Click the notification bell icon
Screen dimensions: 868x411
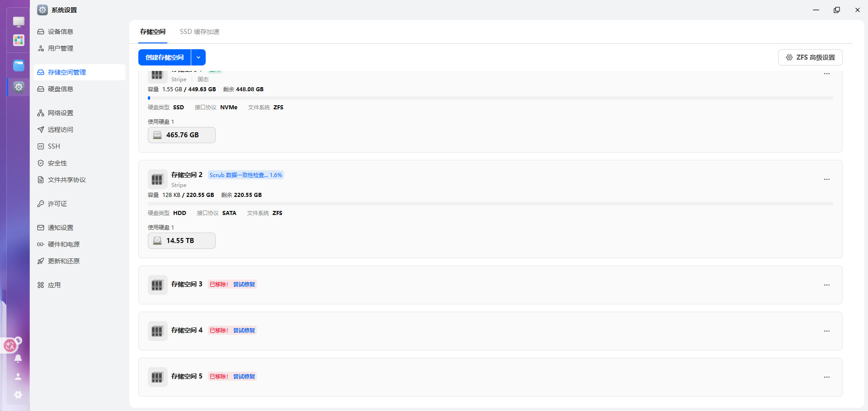pyautogui.click(x=18, y=359)
